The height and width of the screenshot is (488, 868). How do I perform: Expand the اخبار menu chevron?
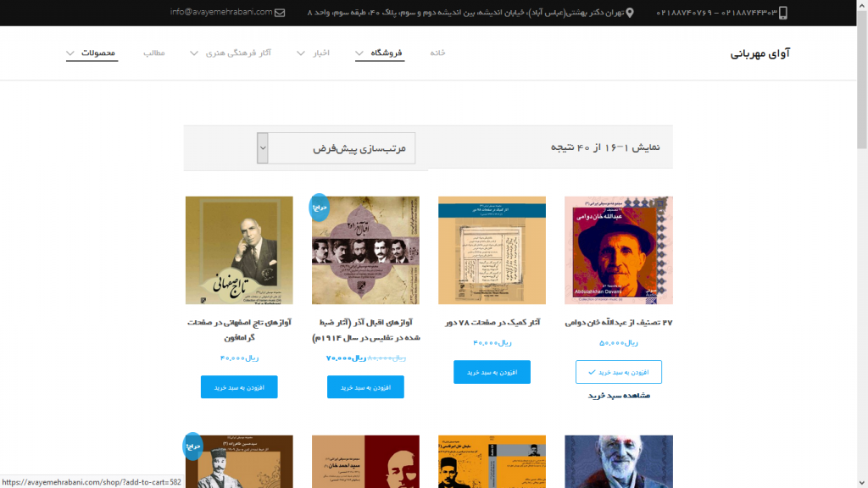click(x=301, y=53)
